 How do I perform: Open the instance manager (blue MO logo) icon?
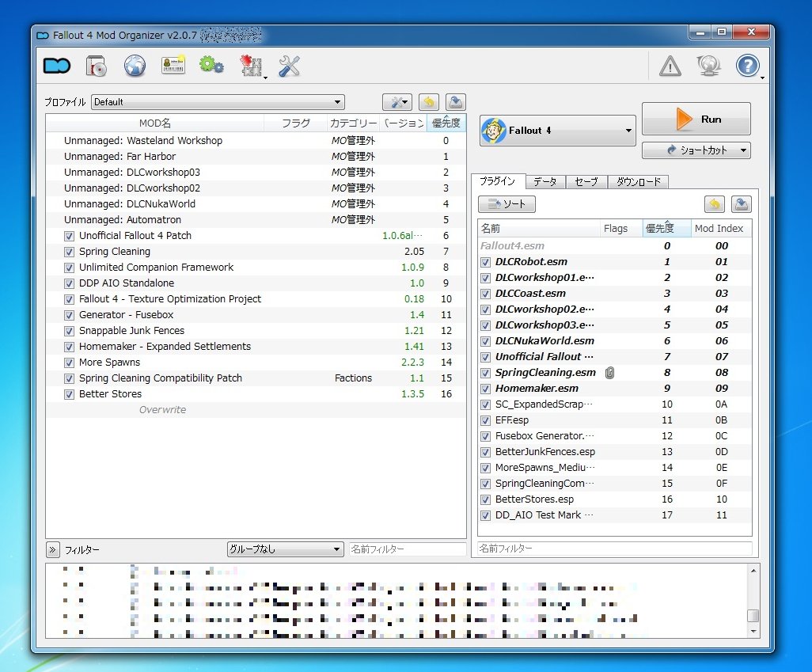[x=56, y=66]
